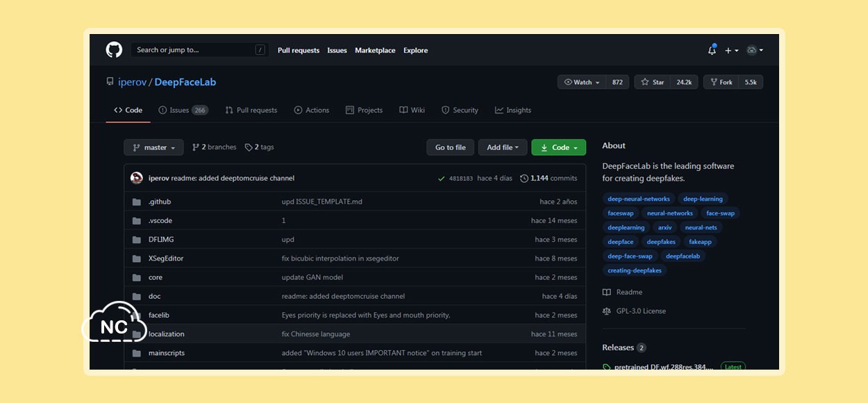Switch to the Wiki tab
Image resolution: width=868 pixels, height=403 pixels.
(x=412, y=110)
